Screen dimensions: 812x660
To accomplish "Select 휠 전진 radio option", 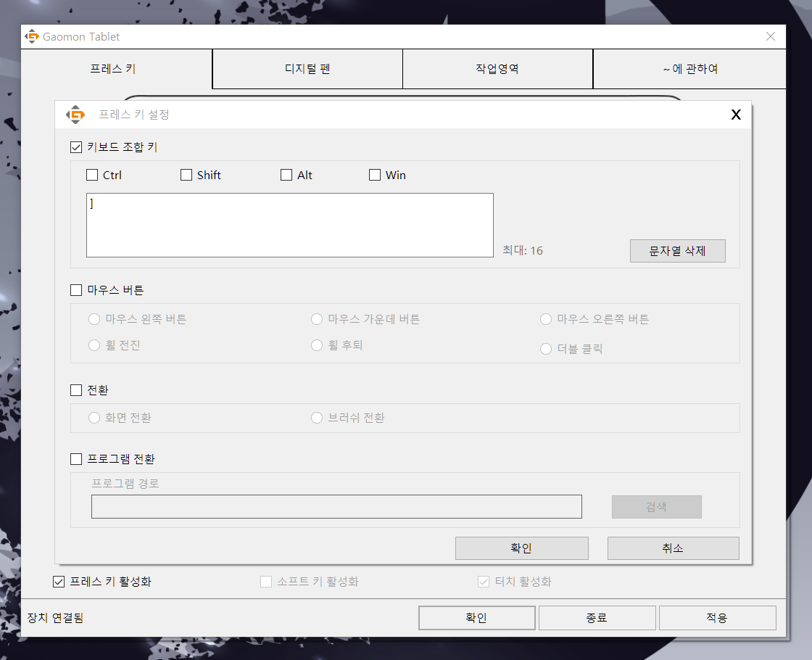I will 94,345.
